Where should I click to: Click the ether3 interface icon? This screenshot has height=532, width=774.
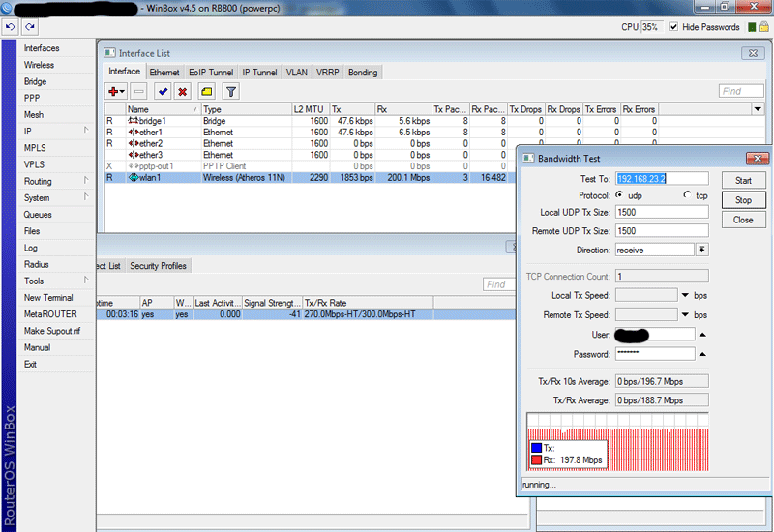[x=134, y=155]
